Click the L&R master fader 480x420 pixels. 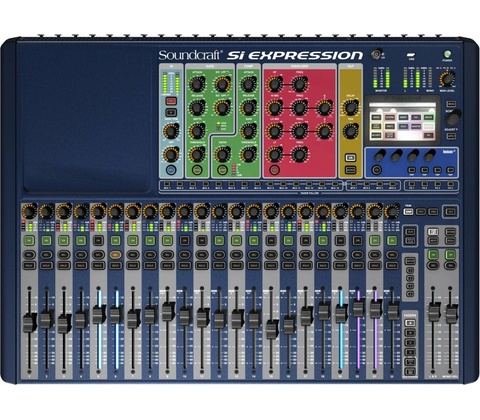(434, 313)
